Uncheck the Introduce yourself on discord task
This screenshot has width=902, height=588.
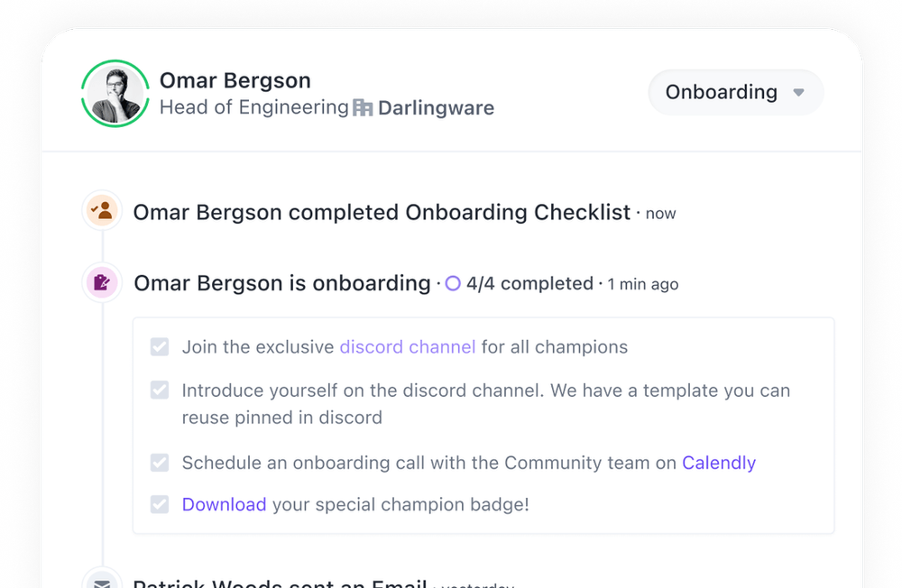point(160,390)
